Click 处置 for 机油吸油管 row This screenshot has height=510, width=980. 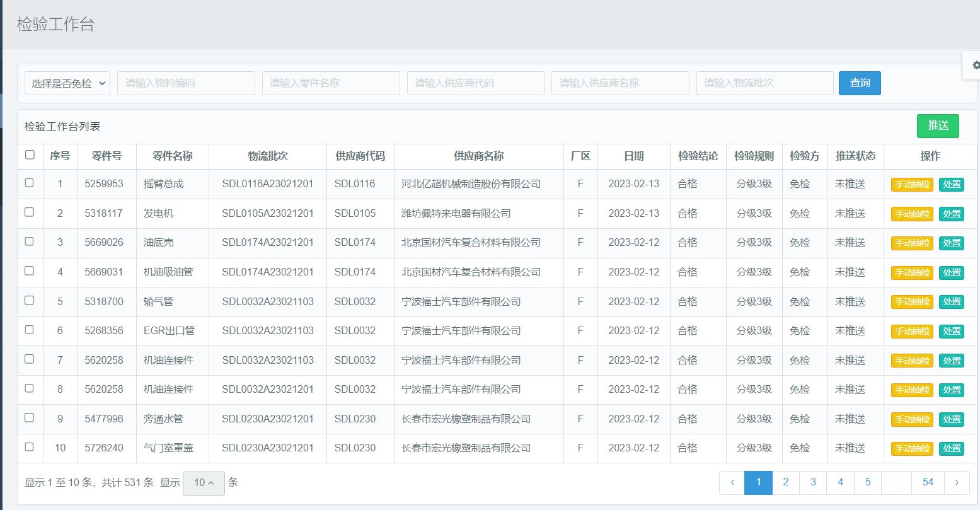[952, 273]
